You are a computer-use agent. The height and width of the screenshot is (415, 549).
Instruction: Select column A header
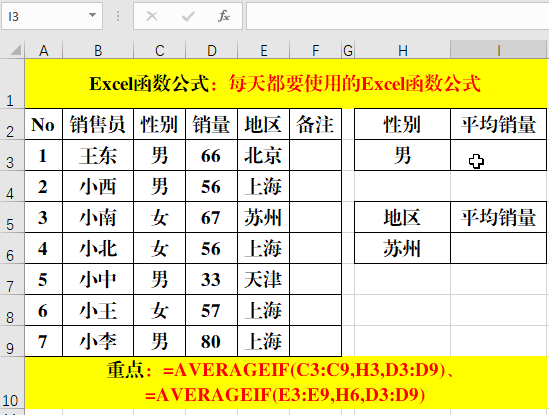[43, 50]
